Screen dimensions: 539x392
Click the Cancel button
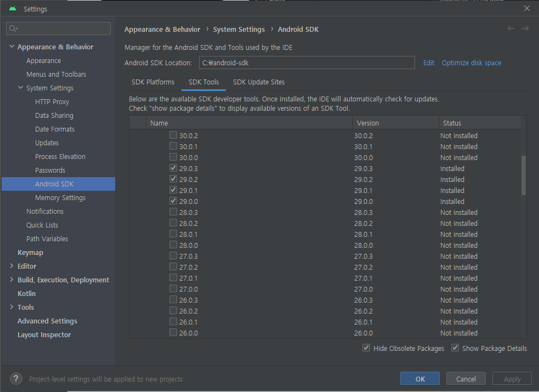466,379
